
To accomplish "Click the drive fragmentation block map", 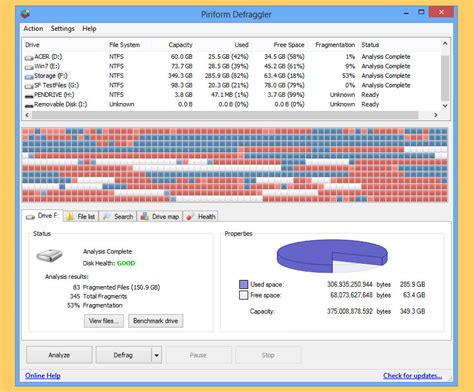I will pyautogui.click(x=235, y=165).
